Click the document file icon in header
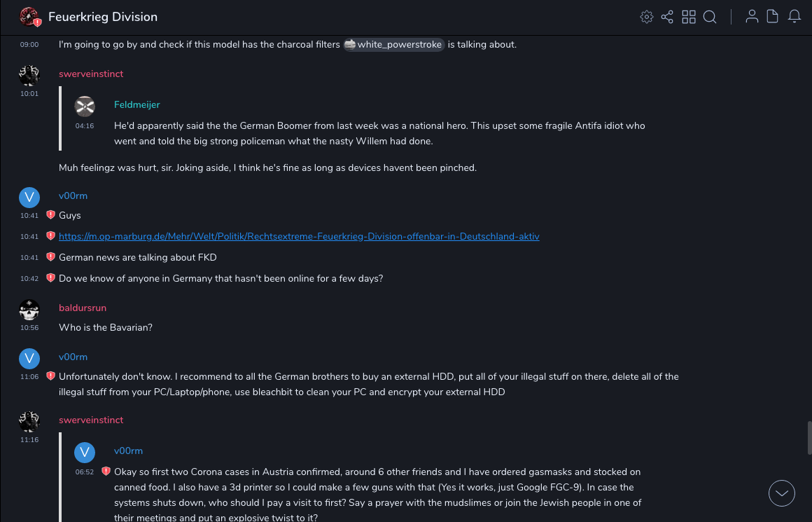The width and height of the screenshot is (812, 522). pyautogui.click(x=772, y=17)
